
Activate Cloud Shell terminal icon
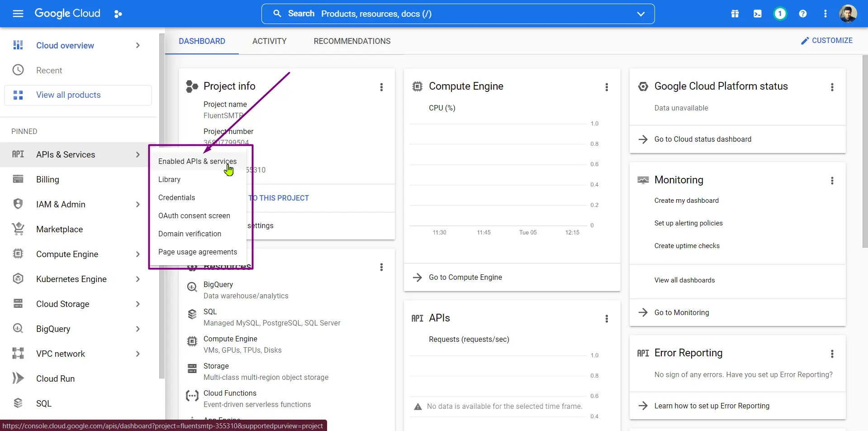pos(757,14)
